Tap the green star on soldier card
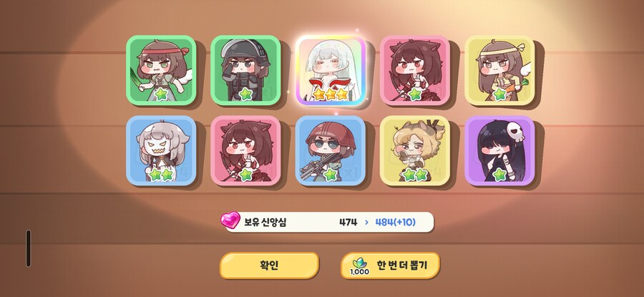Image resolution: width=644 pixels, height=297 pixels. [x=245, y=94]
